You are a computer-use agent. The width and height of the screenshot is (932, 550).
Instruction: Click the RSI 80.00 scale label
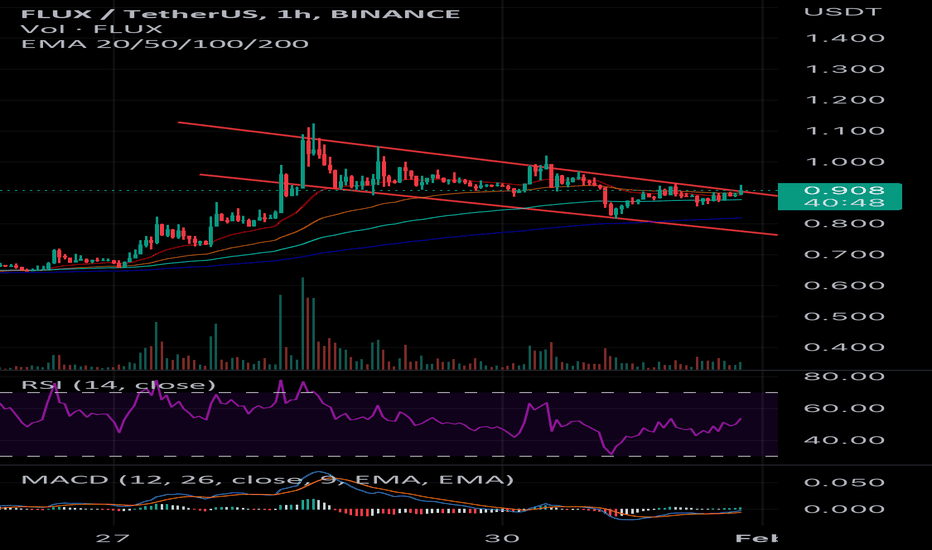(x=844, y=376)
